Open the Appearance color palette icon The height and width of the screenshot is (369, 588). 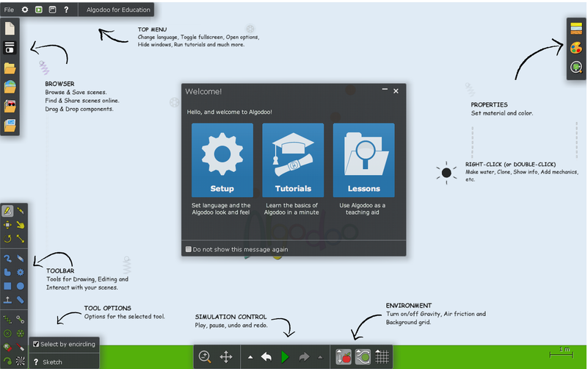click(x=576, y=48)
